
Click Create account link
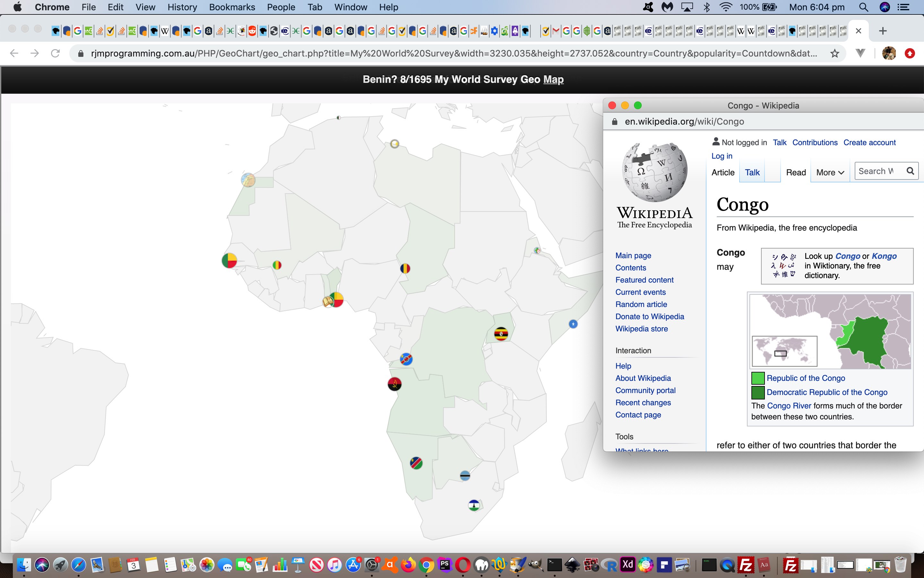(869, 143)
